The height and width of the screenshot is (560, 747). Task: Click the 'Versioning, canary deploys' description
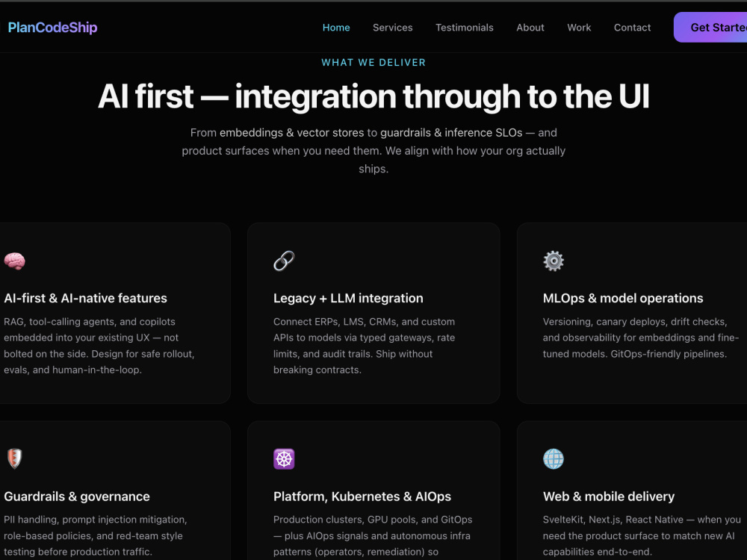(641, 337)
